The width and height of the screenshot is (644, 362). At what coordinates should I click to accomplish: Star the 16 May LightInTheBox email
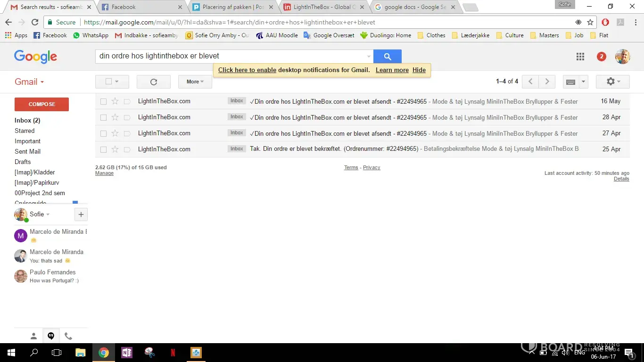[115, 101]
